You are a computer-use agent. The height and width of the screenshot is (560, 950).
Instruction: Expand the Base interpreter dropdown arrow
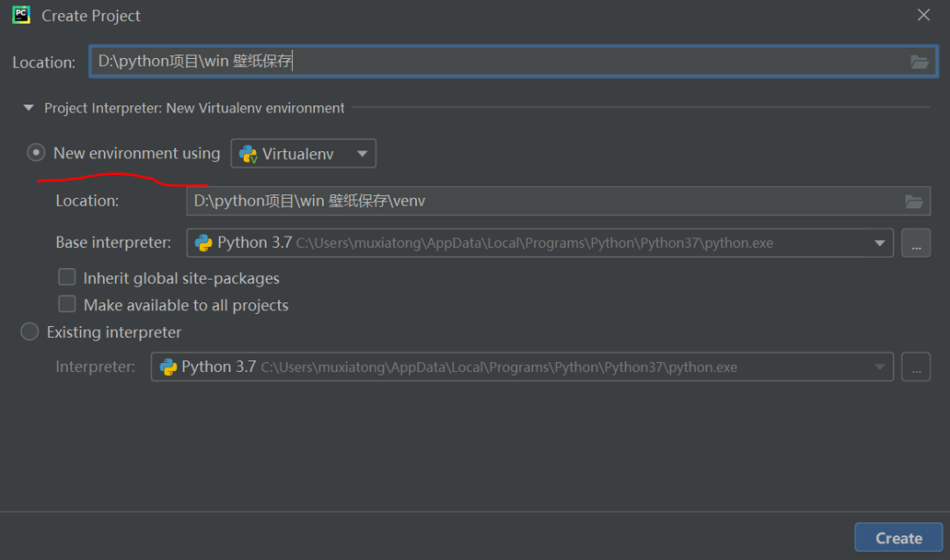point(879,244)
